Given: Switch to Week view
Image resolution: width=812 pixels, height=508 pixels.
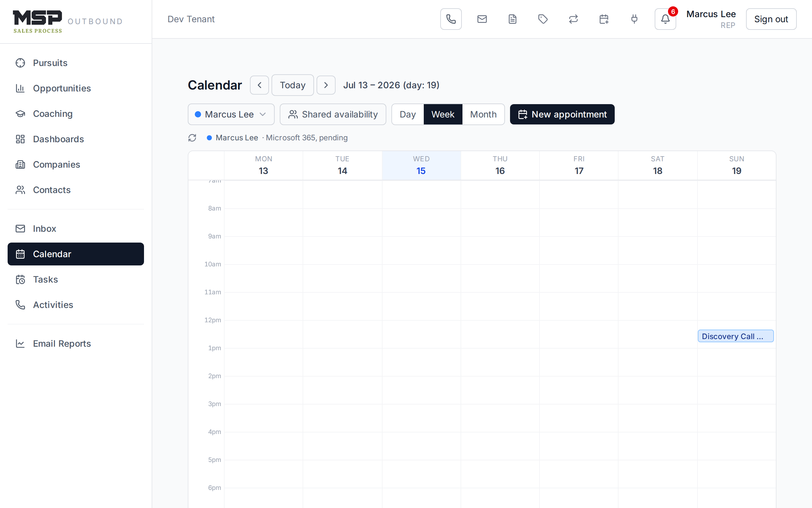Looking at the screenshot, I should 443,114.
